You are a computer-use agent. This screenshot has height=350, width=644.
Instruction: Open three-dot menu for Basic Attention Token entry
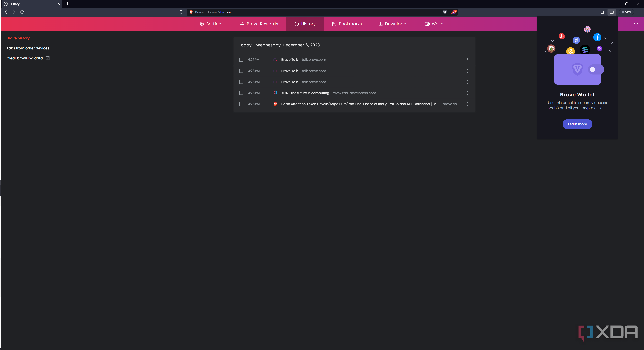point(468,104)
